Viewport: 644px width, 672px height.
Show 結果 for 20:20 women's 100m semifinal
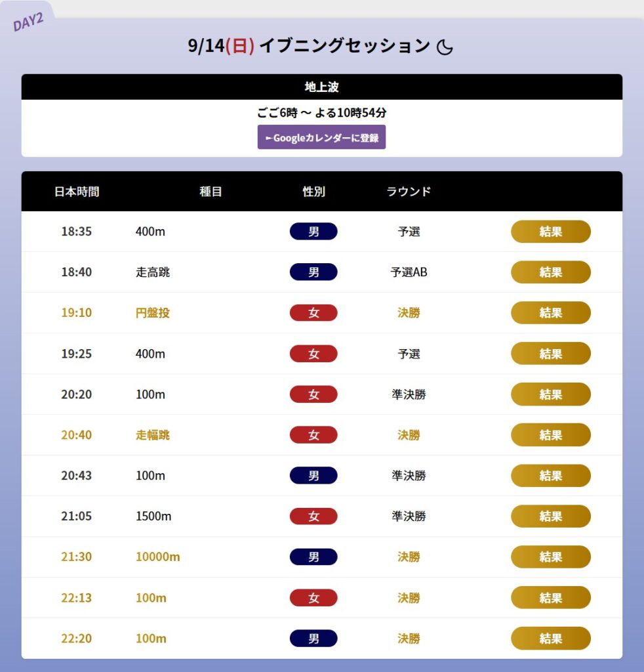tap(551, 394)
